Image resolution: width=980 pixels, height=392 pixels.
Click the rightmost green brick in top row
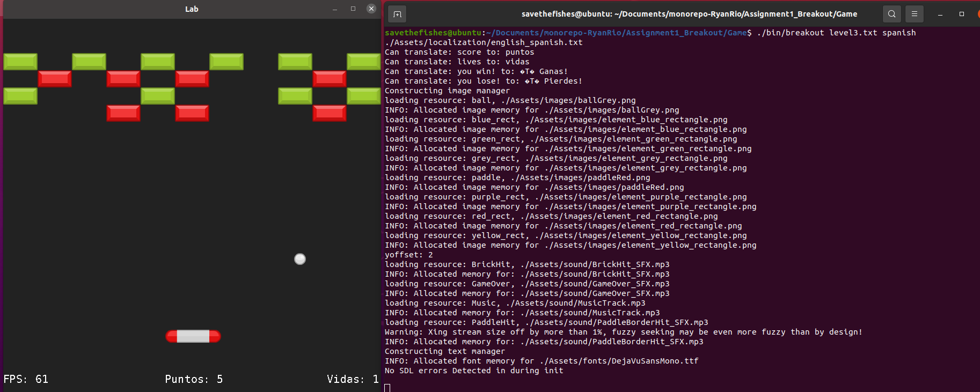click(363, 62)
